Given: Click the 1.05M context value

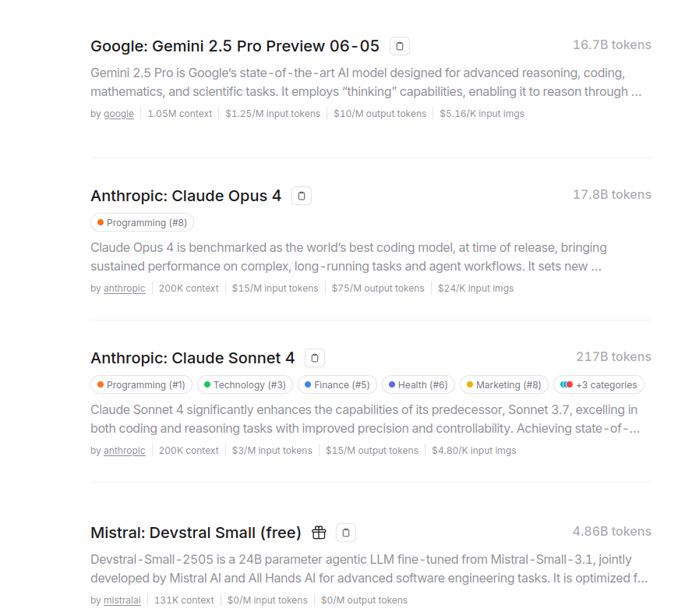Looking at the screenshot, I should coord(180,114).
